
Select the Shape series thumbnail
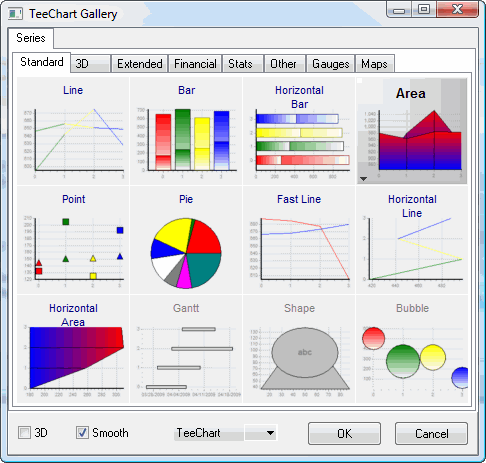(x=299, y=349)
